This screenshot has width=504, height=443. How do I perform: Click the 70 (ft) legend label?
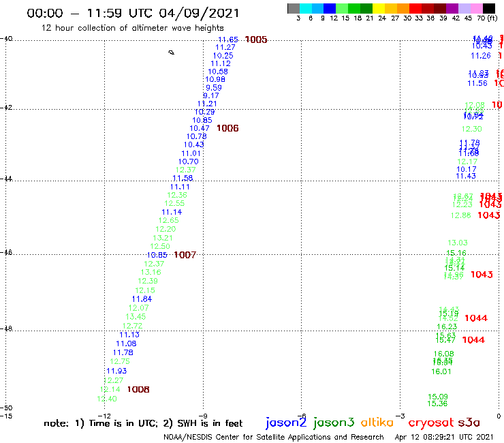[x=487, y=18]
